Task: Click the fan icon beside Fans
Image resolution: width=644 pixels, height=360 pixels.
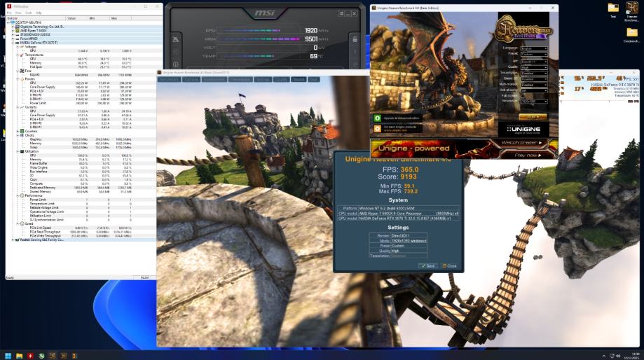Action: [x=22, y=71]
